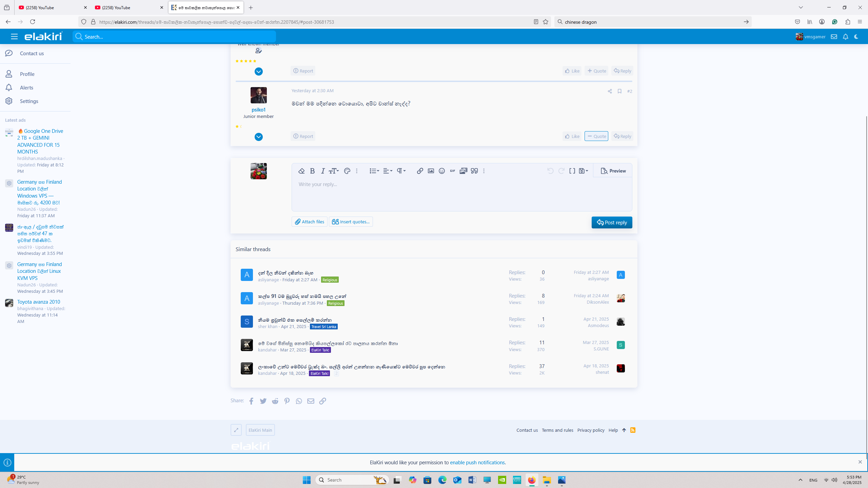Toggle italic formatting in reply editor
The width and height of the screenshot is (868, 488).
point(323,171)
